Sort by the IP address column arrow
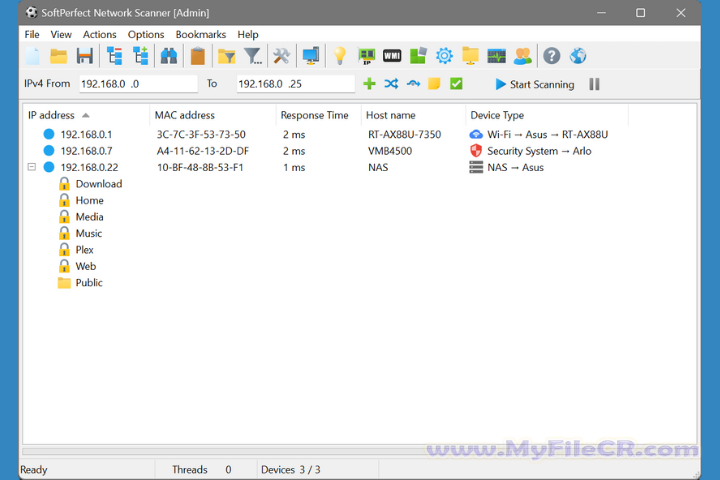The width and height of the screenshot is (720, 480). tap(85, 115)
